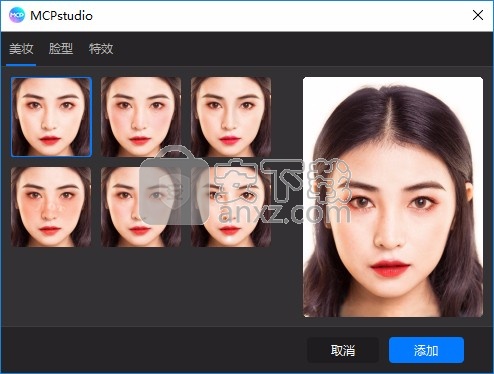Image resolution: width=494 pixels, height=374 pixels.
Task: Select the top-row middle makeup thumbnail with pink blush
Action: 141,117
